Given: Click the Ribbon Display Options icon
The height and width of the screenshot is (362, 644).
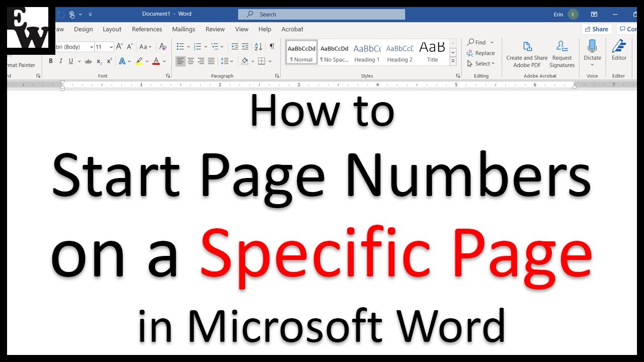Looking at the screenshot, I should (594, 15).
